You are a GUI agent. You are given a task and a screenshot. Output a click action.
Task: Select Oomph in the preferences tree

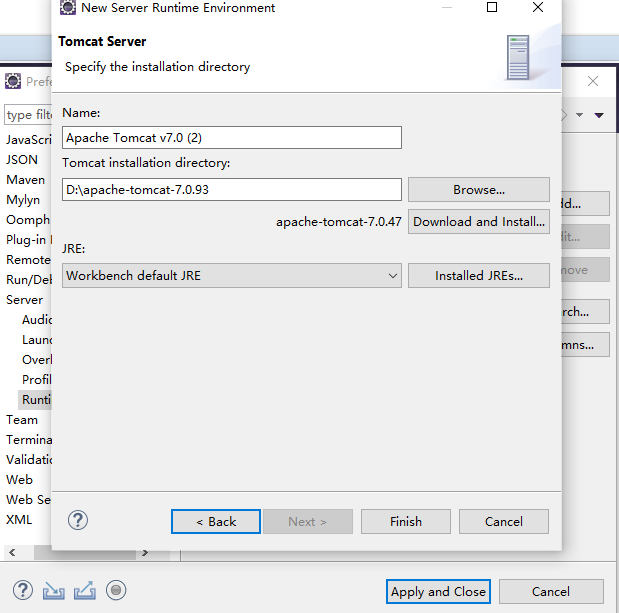click(x=28, y=220)
